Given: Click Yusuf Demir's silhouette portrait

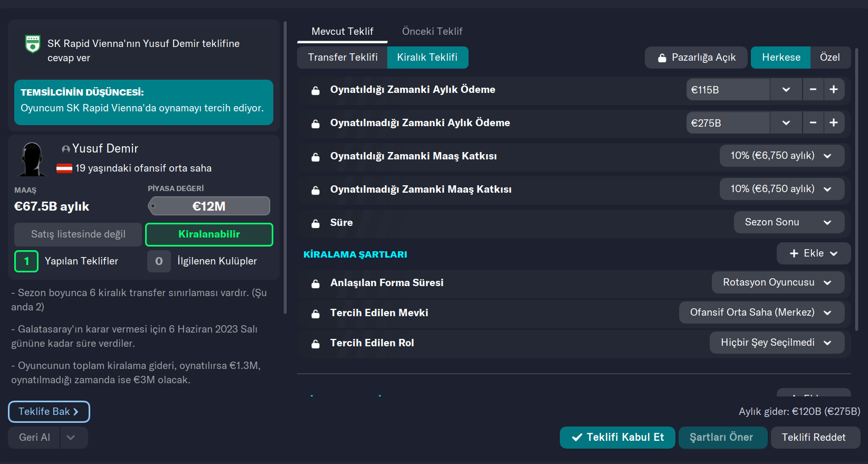Looking at the screenshot, I should 32,159.
